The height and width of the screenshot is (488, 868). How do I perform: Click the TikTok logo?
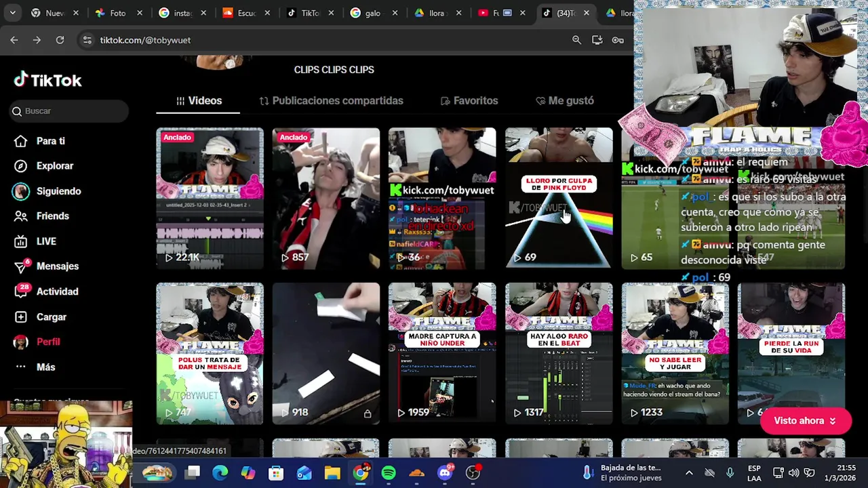click(x=47, y=80)
